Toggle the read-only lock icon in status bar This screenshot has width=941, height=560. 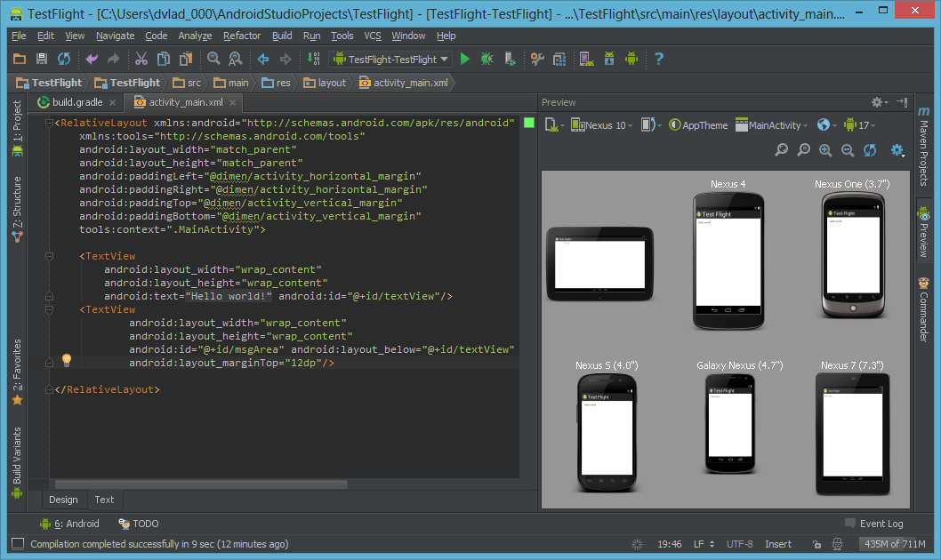pos(816,544)
